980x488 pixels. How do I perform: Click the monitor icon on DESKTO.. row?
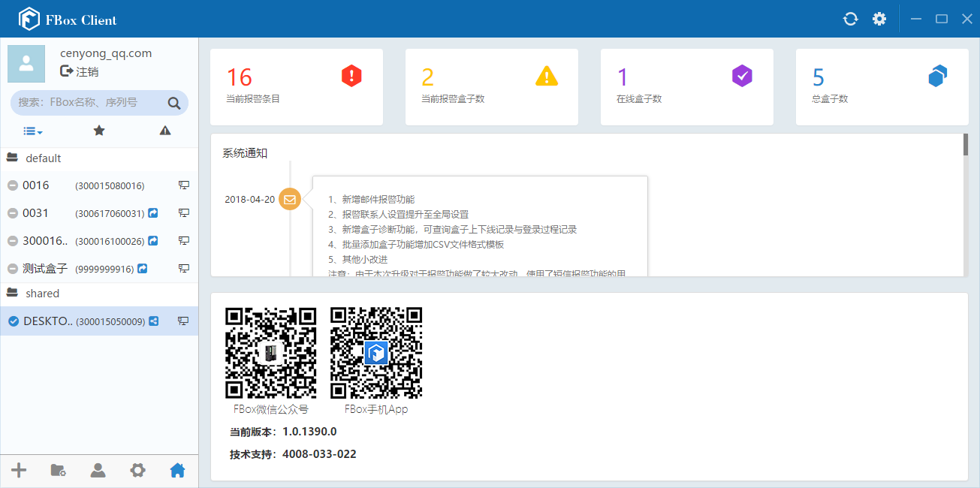coord(183,321)
